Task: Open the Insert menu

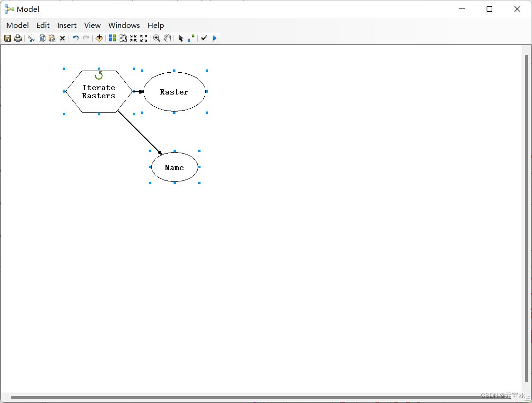Action: coord(67,26)
